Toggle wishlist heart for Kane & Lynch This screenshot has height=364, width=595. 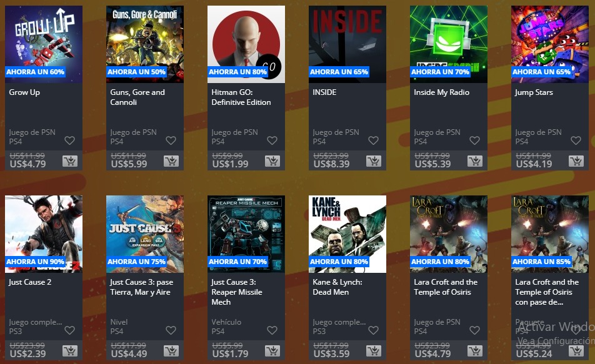pos(374,330)
